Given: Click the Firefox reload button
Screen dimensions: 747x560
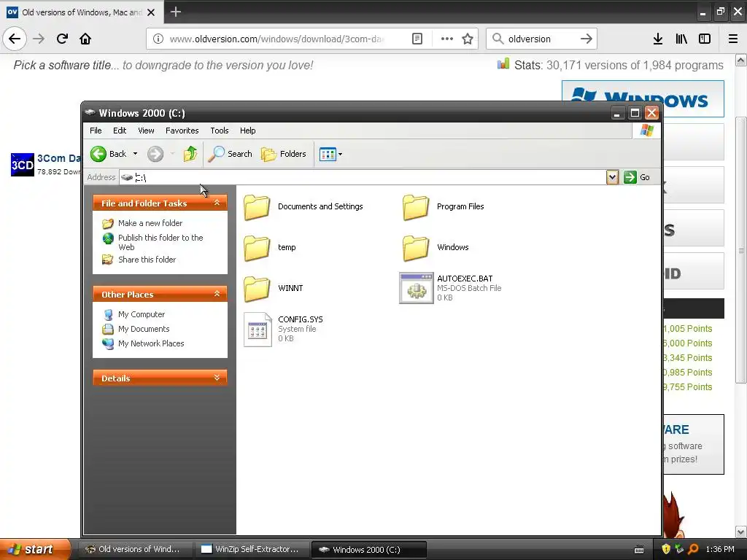Looking at the screenshot, I should [x=63, y=39].
